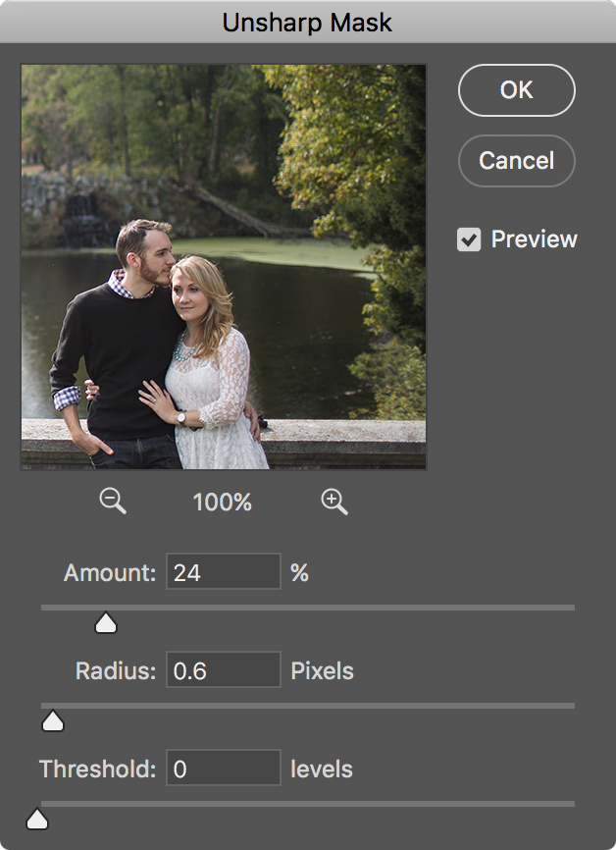Click the Threshold slider handle

[37, 820]
